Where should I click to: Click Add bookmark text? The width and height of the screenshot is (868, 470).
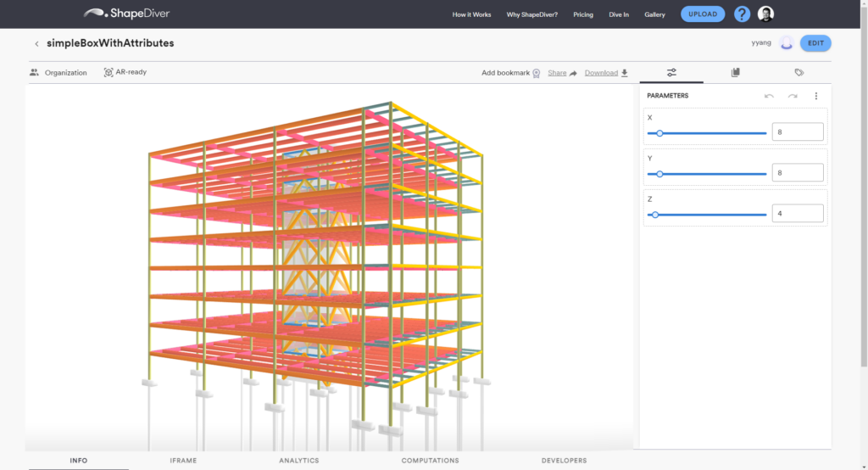click(x=505, y=73)
